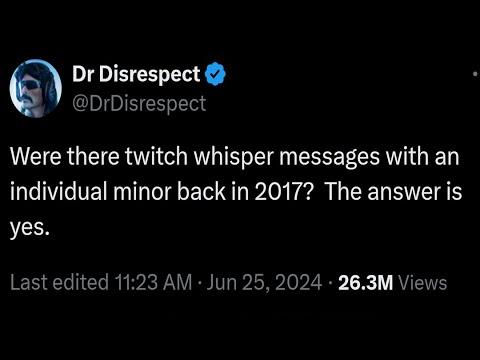Click the 26.3M view count
This screenshot has height=360, width=480.
coord(365,283)
